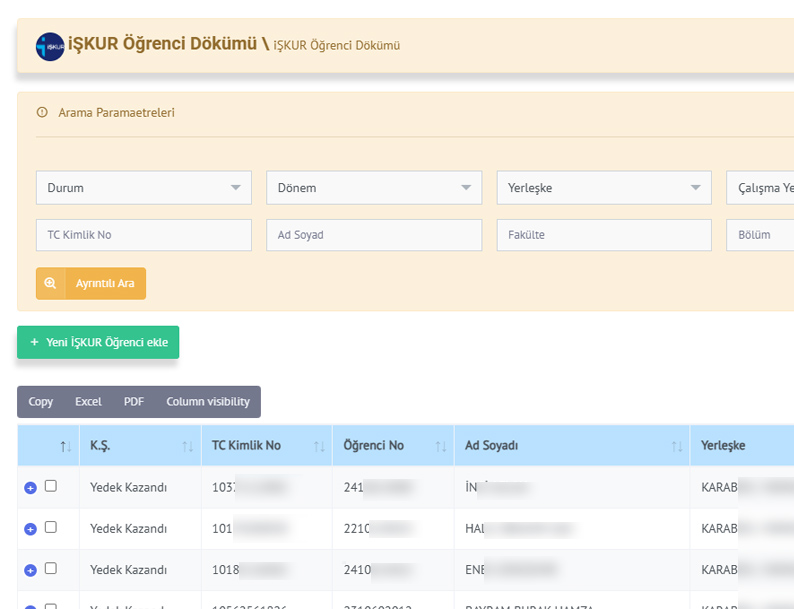Click Yedek Kazandı in the 101 TC row
The image size is (794, 609).
[129, 529]
